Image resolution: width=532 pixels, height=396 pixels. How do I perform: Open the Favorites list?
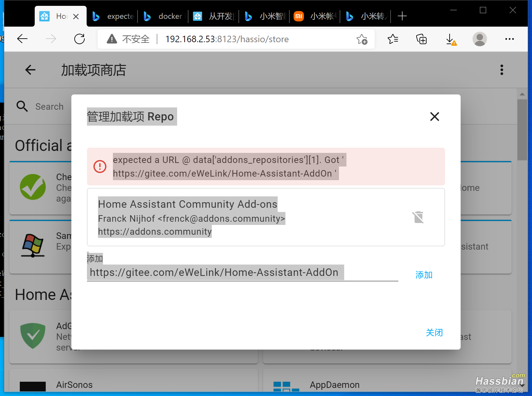[x=393, y=39]
